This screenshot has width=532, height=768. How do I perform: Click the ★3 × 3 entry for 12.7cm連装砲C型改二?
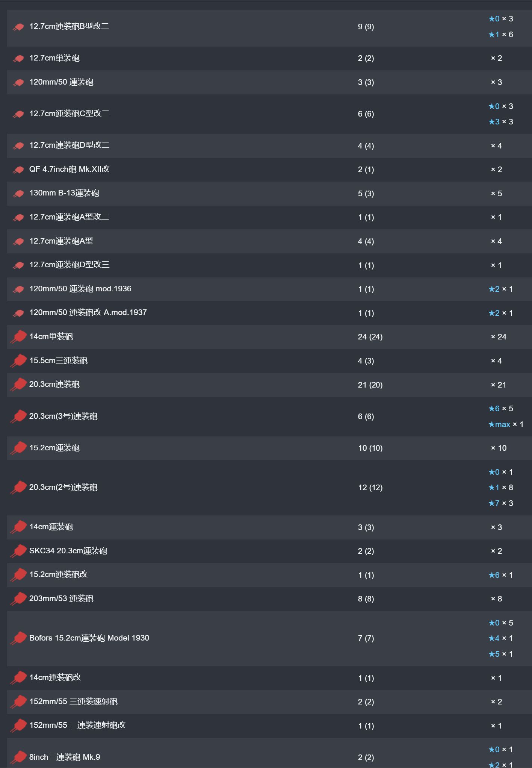[501, 122]
